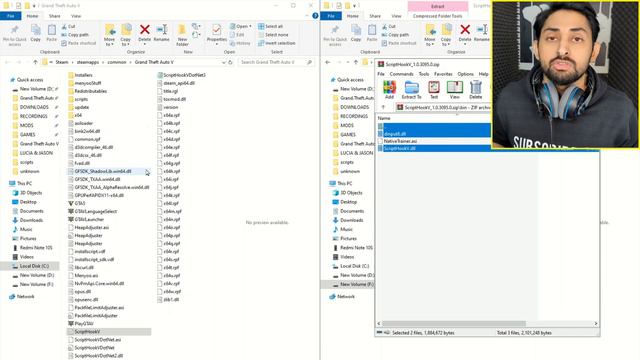Click the WinRAR Add toolbar icon
The height and width of the screenshot is (360, 640).
(x=389, y=87)
